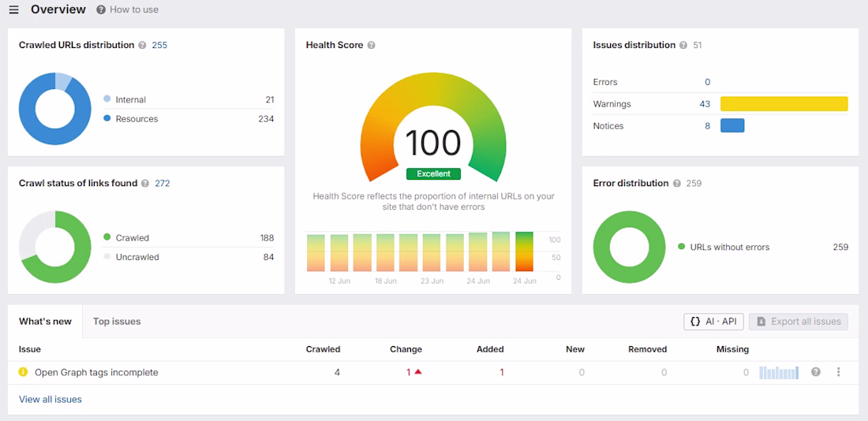
Task: Click the Change column header
Action: (x=406, y=349)
